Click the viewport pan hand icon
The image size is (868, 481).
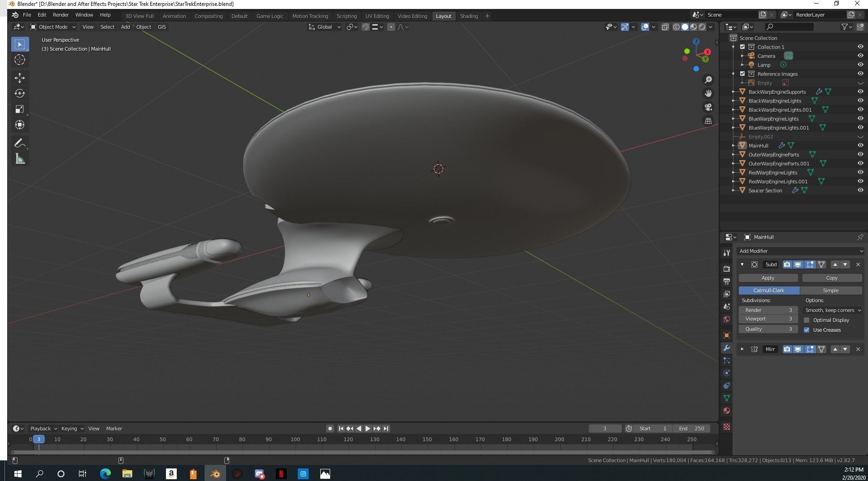708,93
